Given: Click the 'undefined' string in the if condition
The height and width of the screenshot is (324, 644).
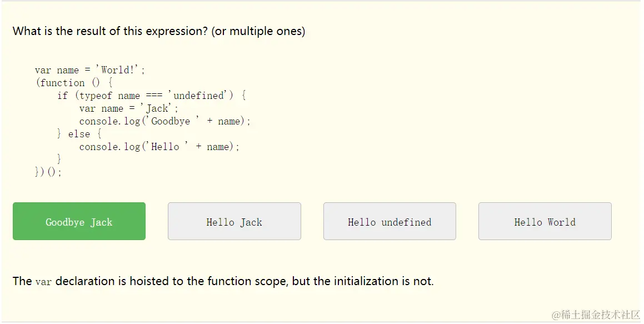Looking at the screenshot, I should click(x=199, y=96).
